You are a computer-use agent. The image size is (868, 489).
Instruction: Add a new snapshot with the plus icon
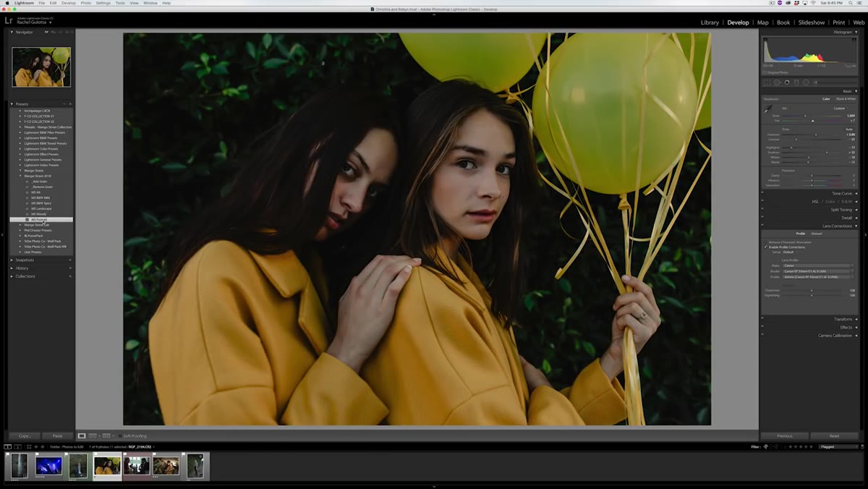(70, 260)
